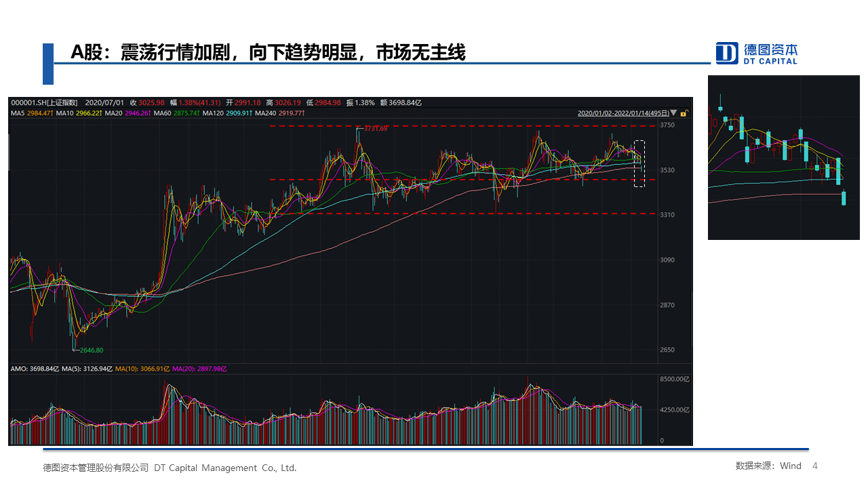Image resolution: width=868 pixels, height=488 pixels.
Task: Click the gold lock icon above the chart
Action: [684, 114]
